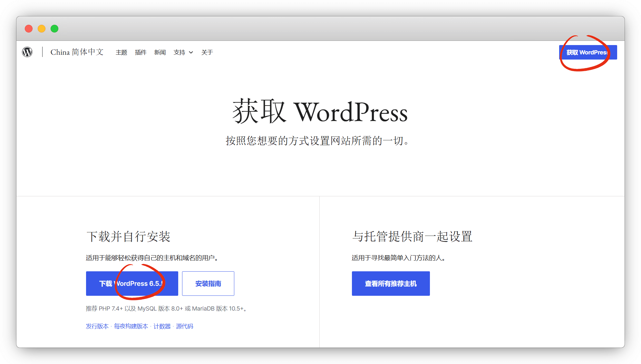The height and width of the screenshot is (364, 641).
Task: Go to the 新闻 navigation item
Action: point(160,52)
